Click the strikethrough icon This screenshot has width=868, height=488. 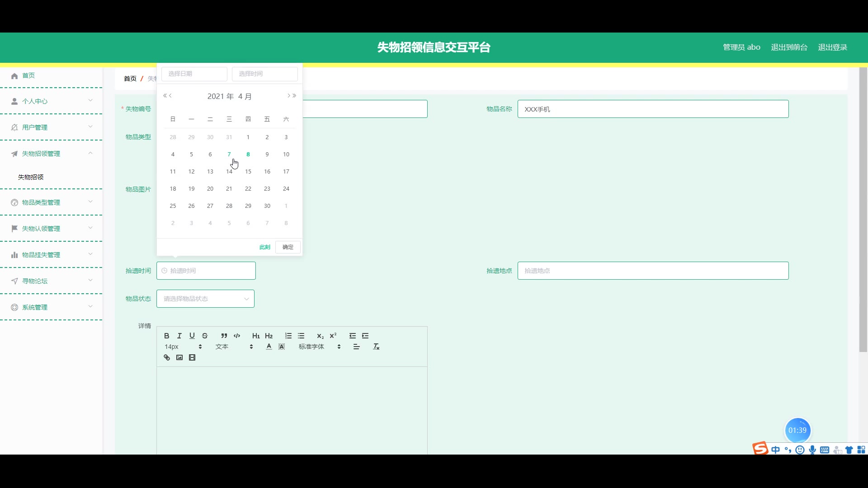pyautogui.click(x=205, y=336)
